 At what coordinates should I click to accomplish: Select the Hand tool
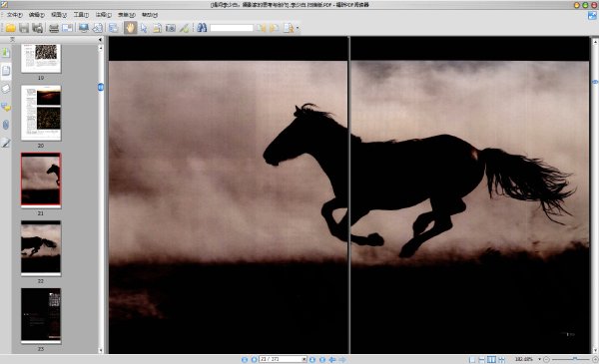(x=130, y=28)
